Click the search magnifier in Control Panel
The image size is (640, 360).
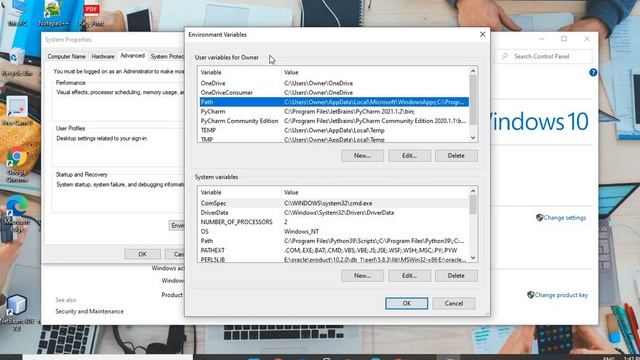tap(505, 56)
